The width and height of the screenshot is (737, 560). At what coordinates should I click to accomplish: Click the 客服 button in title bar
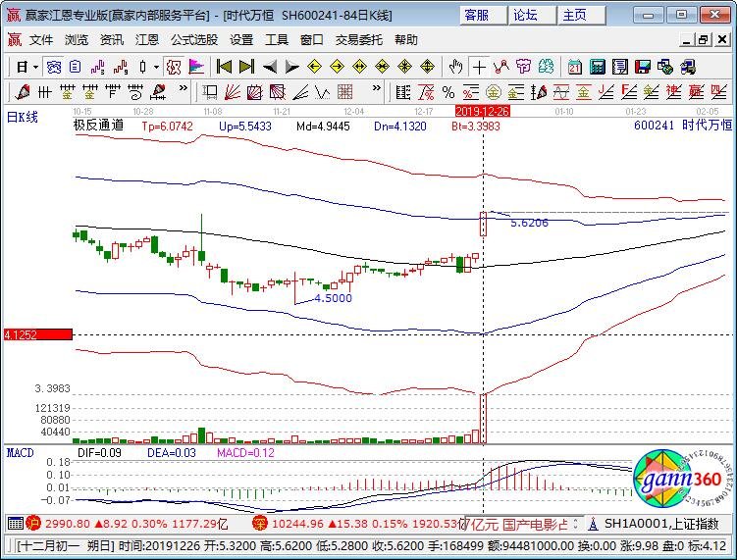[484, 16]
